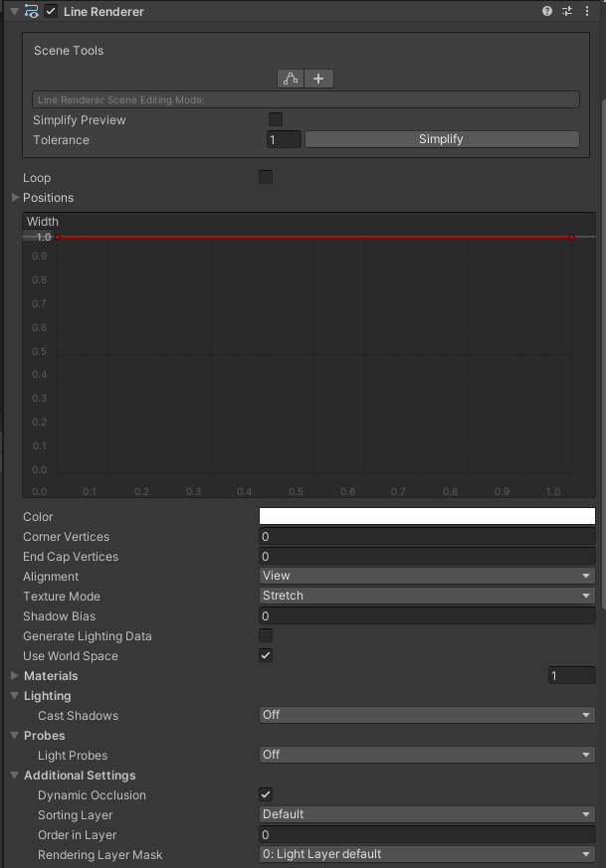The width and height of the screenshot is (606, 868).
Task: Select the Create Points plus tool
Action: (x=318, y=79)
